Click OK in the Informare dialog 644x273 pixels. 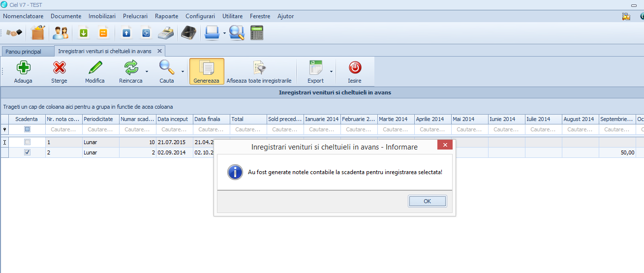(x=428, y=201)
